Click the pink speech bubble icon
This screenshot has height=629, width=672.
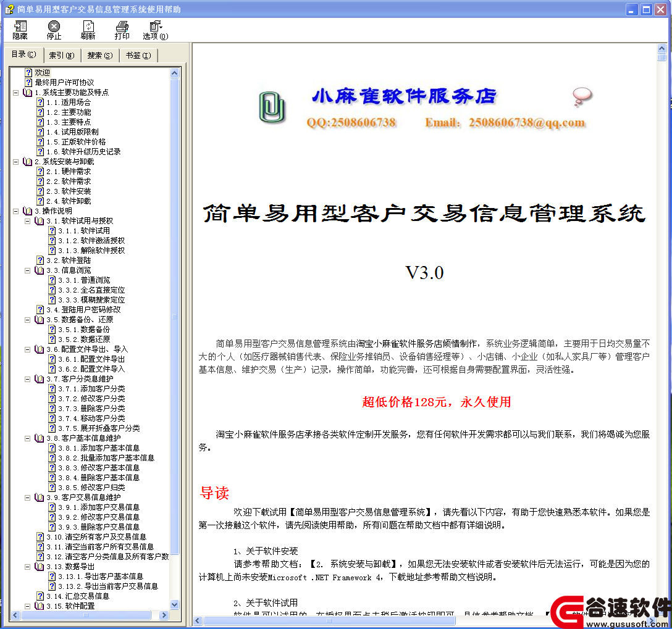582,96
